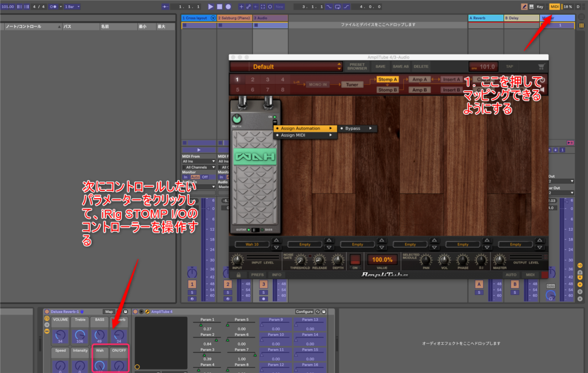Viewport: 588px width, 373px height.
Task: Toggle the Key map mode switch
Action: click(540, 6)
